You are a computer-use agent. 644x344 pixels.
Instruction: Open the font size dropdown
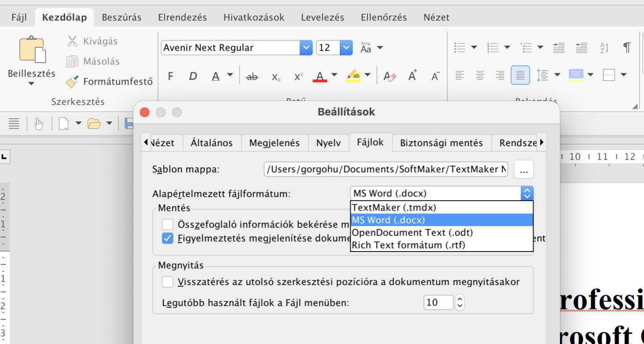(x=346, y=48)
